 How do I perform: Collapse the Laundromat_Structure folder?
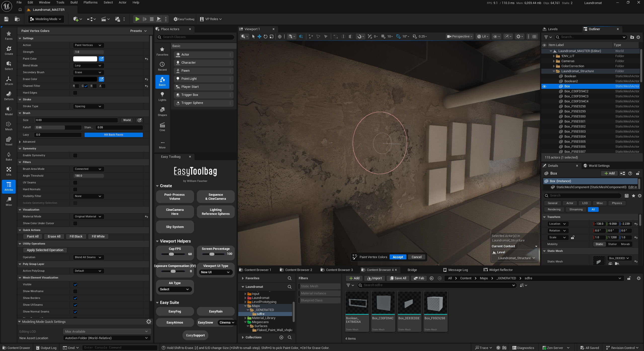554,71
